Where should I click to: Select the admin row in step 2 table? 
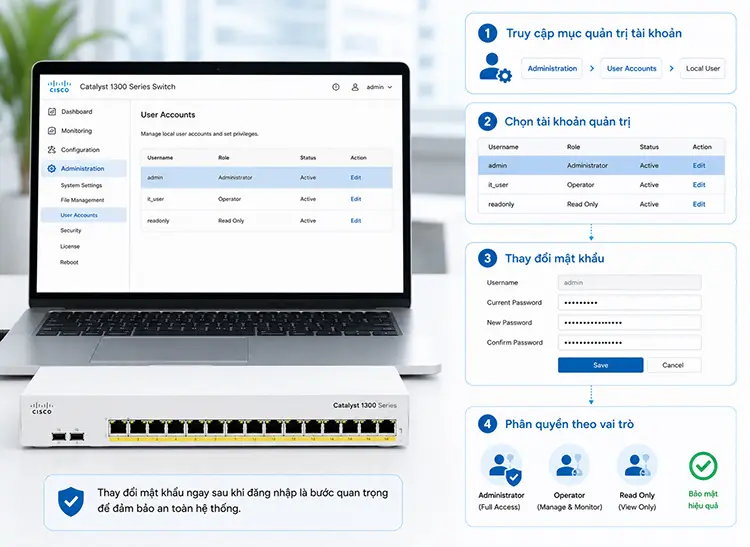(x=601, y=165)
